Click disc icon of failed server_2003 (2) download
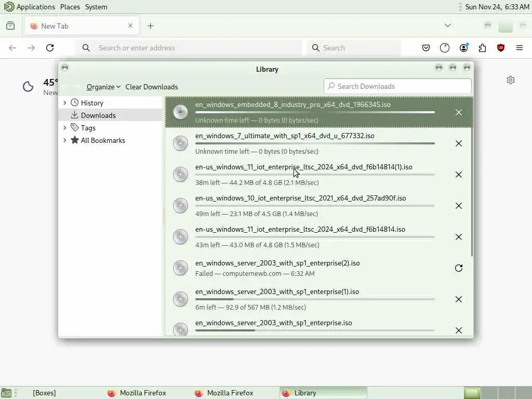Image resolution: width=532 pixels, height=399 pixels. [x=180, y=268]
